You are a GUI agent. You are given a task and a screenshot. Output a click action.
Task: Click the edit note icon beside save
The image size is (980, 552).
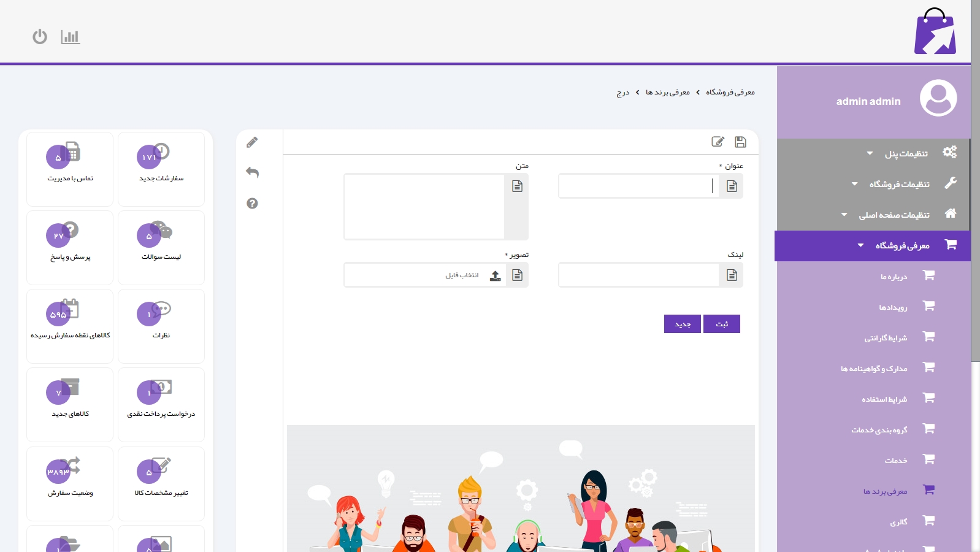(718, 142)
